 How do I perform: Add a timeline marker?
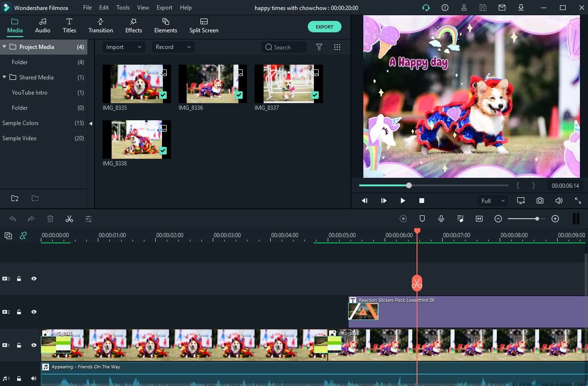click(422, 219)
